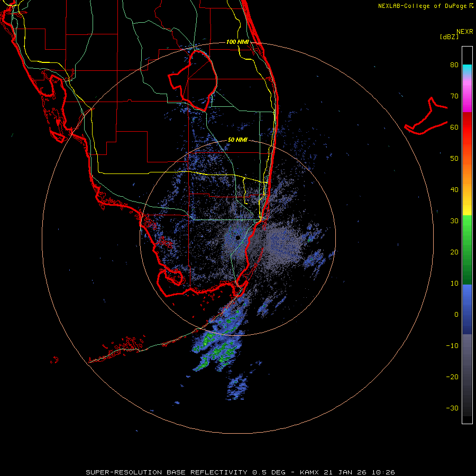Click the 60 dBZ scale value
The width and height of the screenshot is (476, 476).
[454, 127]
